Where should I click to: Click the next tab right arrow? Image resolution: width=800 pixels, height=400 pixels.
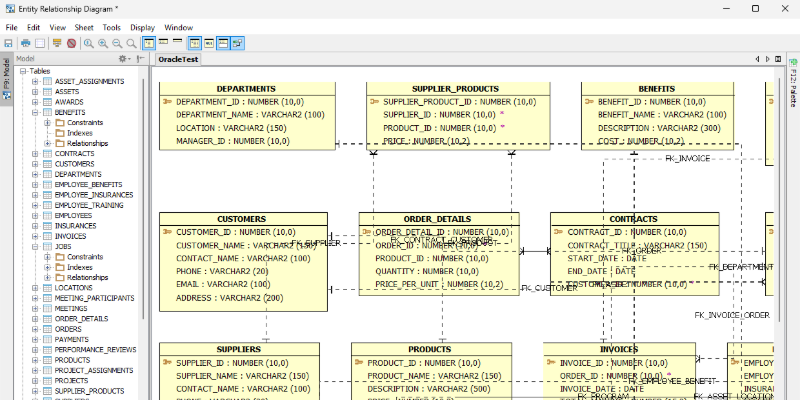tap(768, 59)
